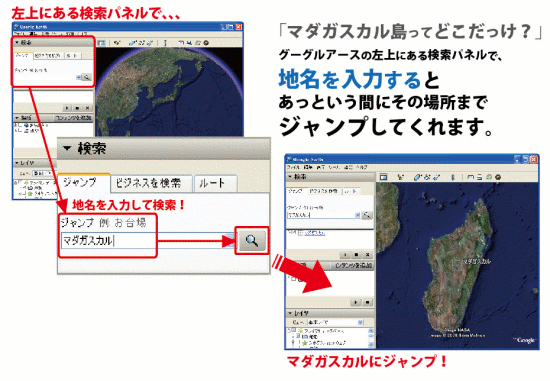550x381 pixels.
Task: Click search magnifier button in Madagascar window
Action: coord(367,215)
